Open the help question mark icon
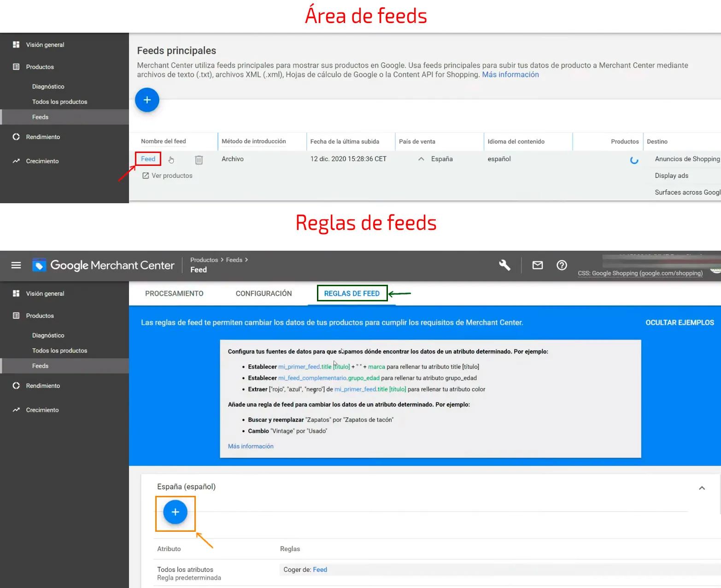The height and width of the screenshot is (588, 721). pos(562,265)
